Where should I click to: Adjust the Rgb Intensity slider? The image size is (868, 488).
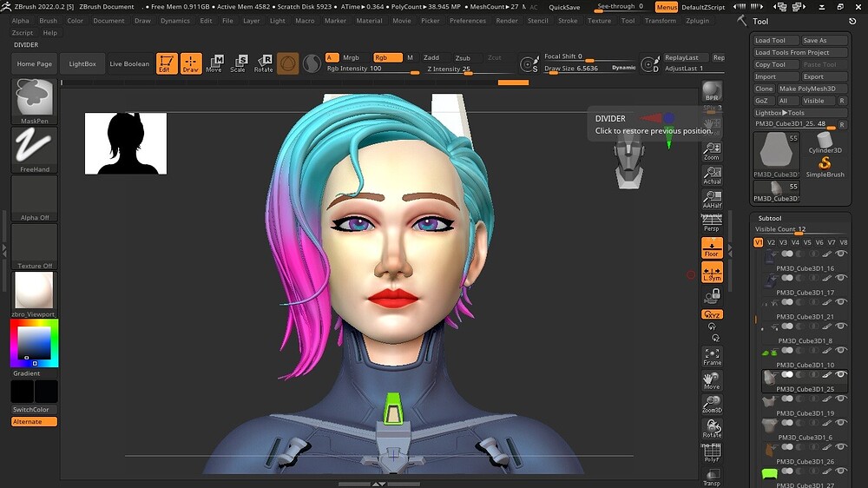(x=372, y=69)
